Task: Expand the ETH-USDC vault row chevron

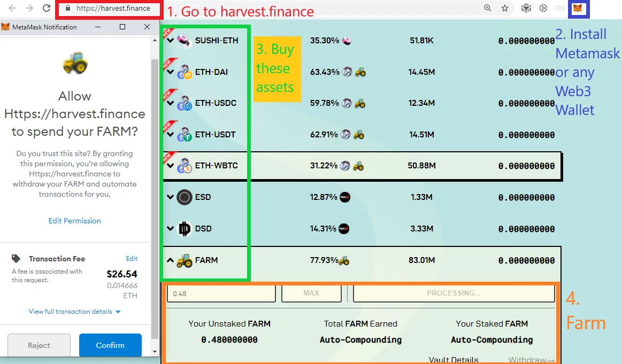Action: point(171,103)
